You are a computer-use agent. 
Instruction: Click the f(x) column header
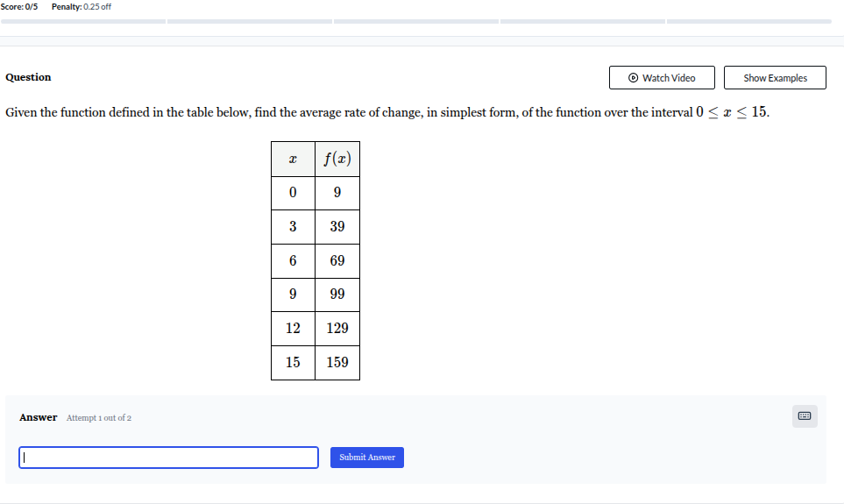pyautogui.click(x=337, y=160)
